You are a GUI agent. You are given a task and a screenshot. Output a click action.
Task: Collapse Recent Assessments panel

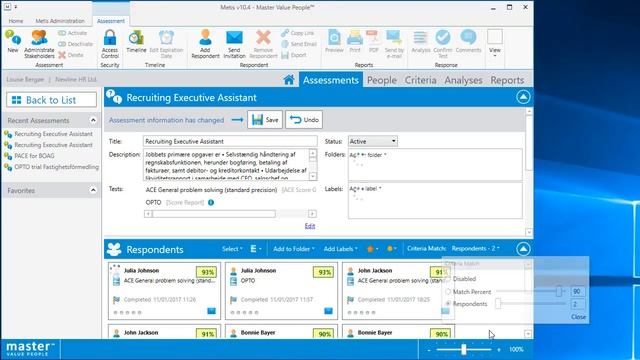[93, 120]
